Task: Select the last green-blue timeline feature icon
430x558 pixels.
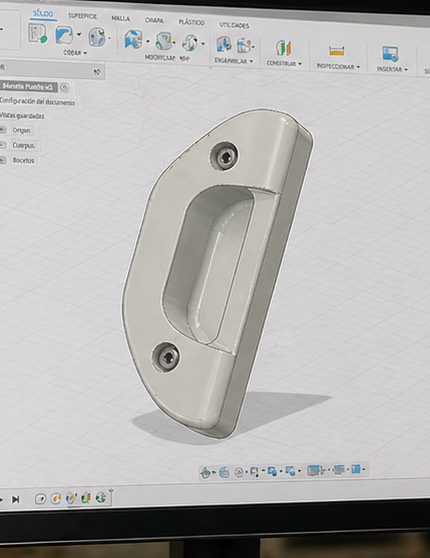Action: click(x=101, y=497)
